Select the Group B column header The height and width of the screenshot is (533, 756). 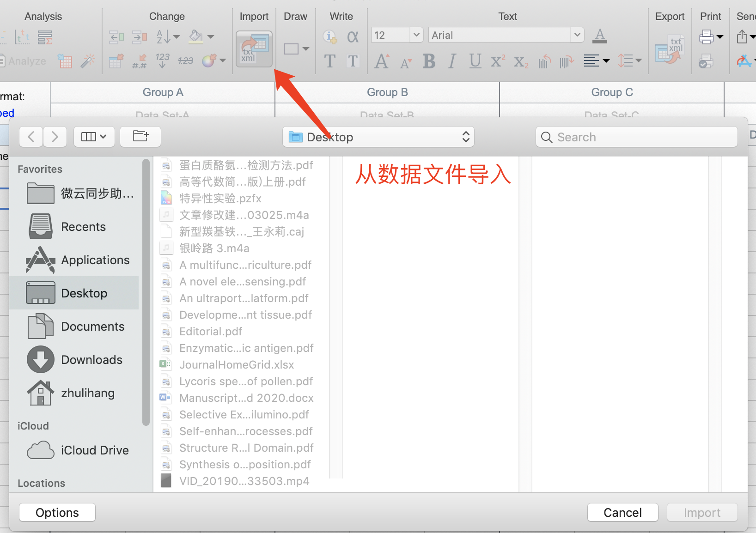(387, 92)
